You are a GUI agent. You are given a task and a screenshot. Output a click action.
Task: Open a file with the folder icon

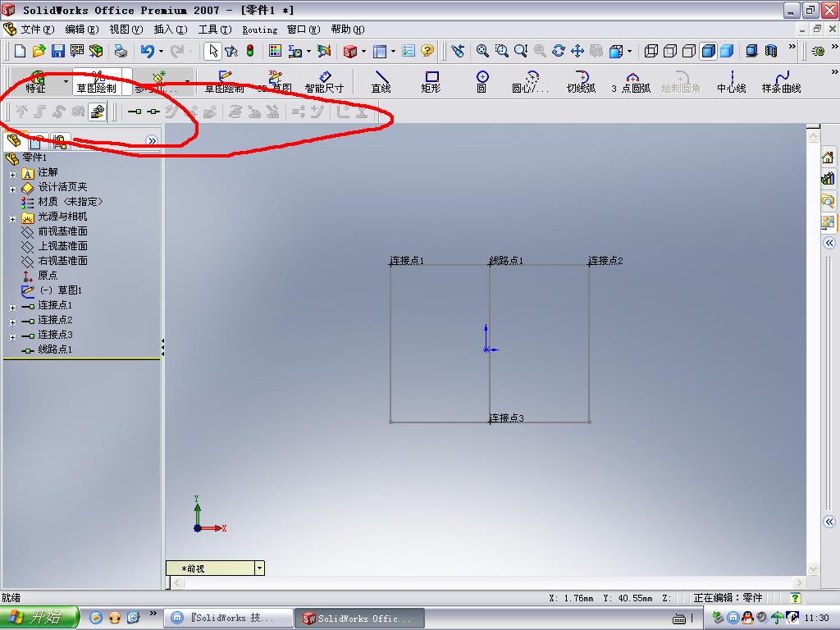pos(39,51)
